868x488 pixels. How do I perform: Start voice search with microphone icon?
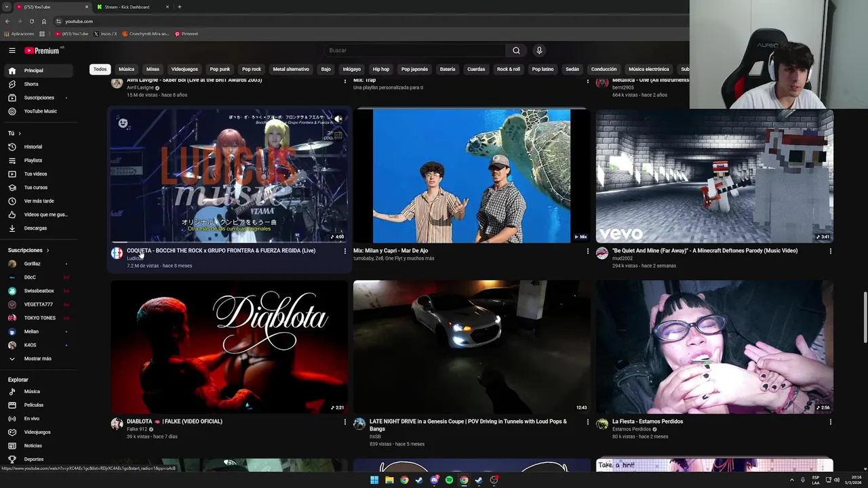click(539, 50)
